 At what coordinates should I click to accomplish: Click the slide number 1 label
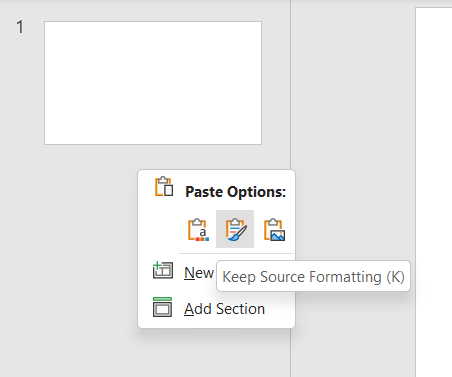pos(20,27)
